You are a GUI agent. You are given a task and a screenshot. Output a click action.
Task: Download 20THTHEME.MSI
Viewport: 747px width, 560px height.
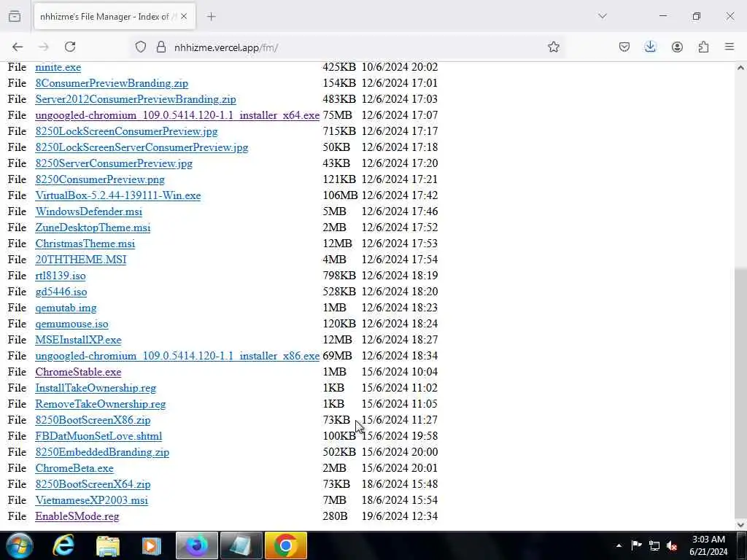coord(81,260)
